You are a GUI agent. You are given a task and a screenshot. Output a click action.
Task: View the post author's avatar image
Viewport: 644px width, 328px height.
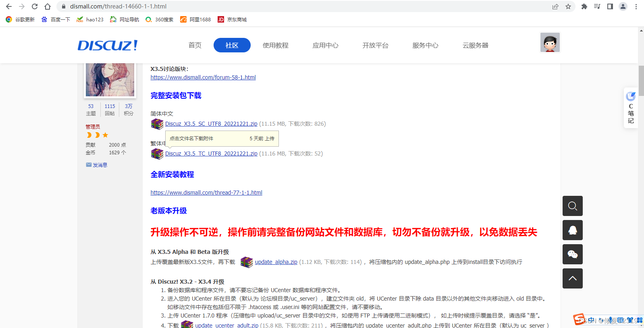point(110,79)
